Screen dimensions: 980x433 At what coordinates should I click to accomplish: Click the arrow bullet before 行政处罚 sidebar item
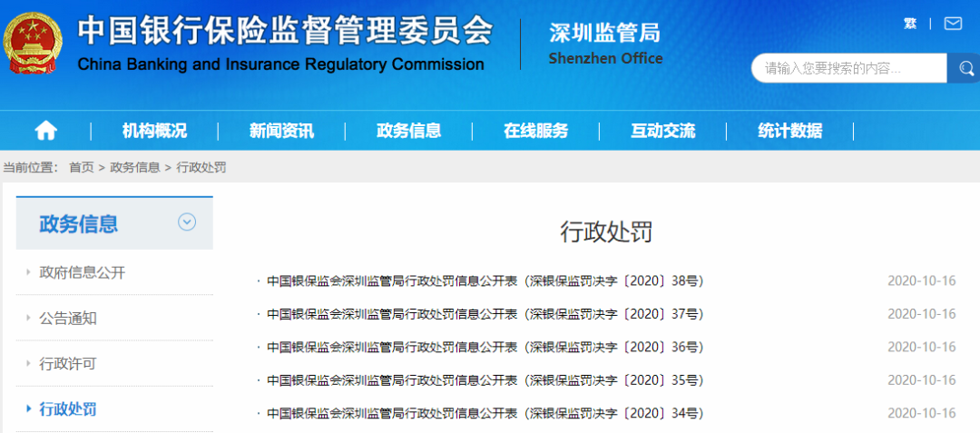click(28, 409)
